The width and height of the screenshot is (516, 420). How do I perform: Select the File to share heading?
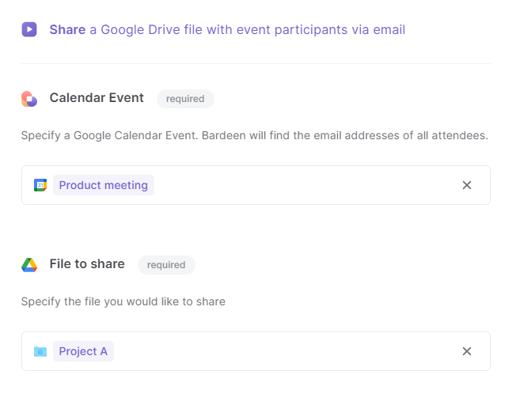[87, 264]
